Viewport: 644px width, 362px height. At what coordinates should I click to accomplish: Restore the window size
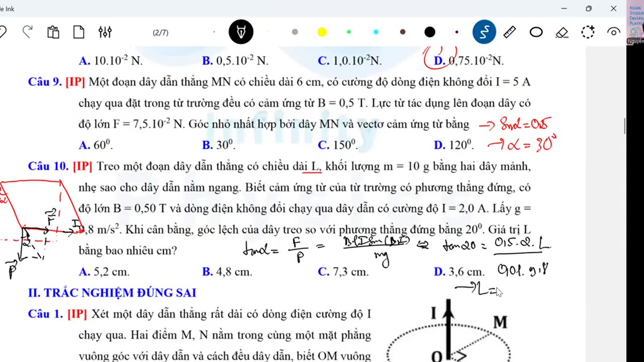coord(589,9)
